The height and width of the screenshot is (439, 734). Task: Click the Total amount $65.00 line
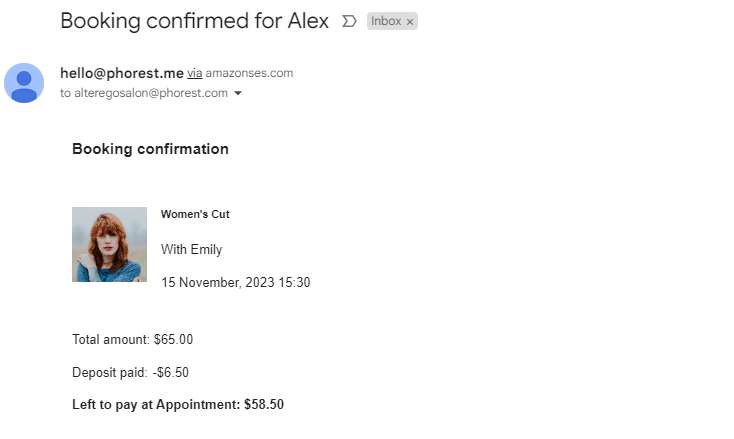[132, 339]
